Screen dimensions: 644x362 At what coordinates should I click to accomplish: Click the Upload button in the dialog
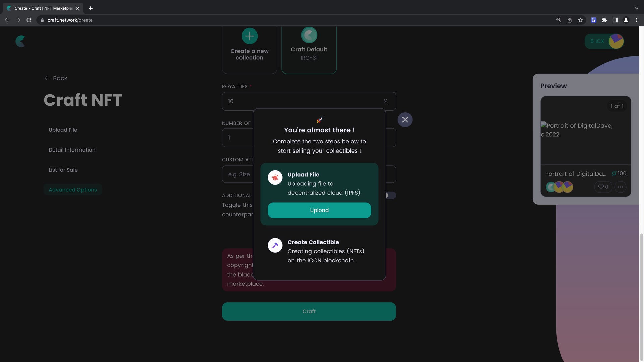[319, 210]
